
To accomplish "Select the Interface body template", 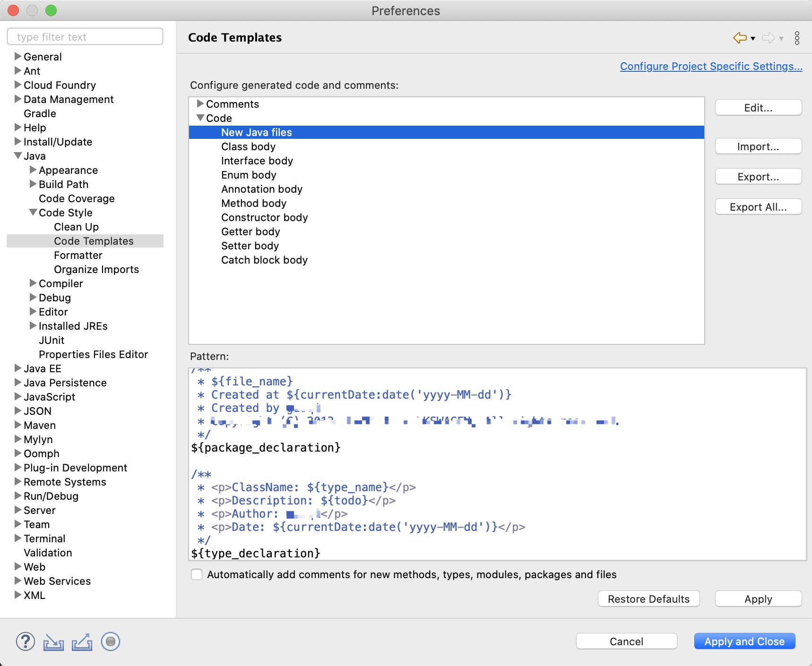I will [x=257, y=161].
